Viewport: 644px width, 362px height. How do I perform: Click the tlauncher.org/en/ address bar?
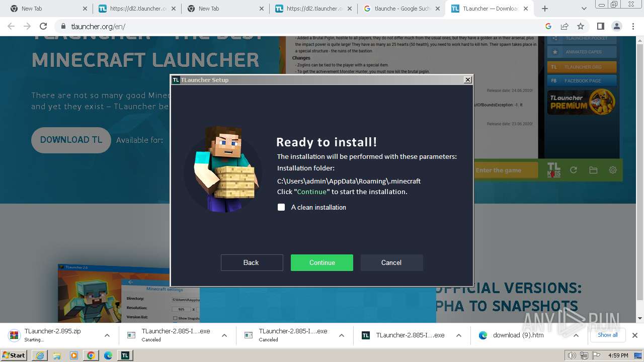pos(302,27)
